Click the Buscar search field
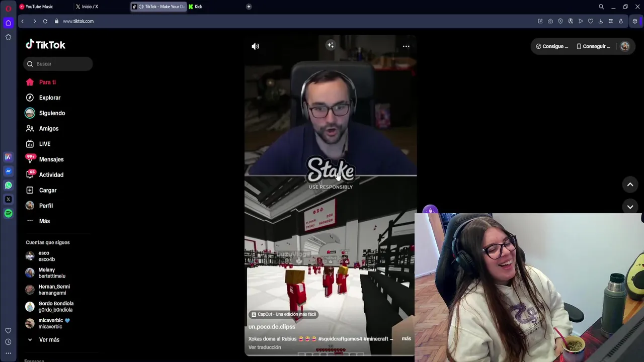The image size is (644, 362). click(x=58, y=64)
